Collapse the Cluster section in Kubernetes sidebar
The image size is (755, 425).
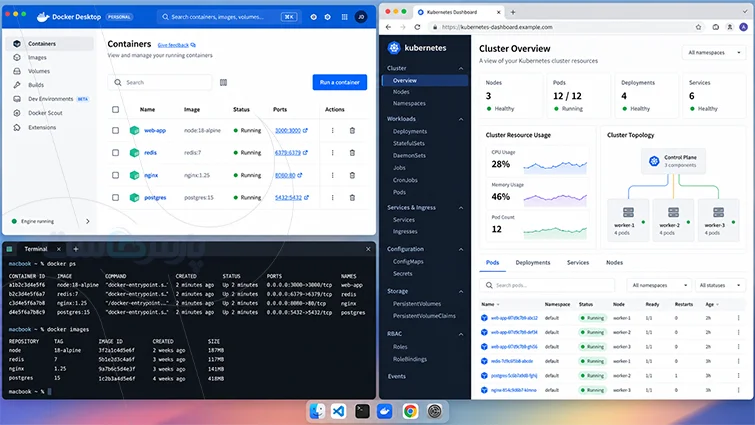461,68
